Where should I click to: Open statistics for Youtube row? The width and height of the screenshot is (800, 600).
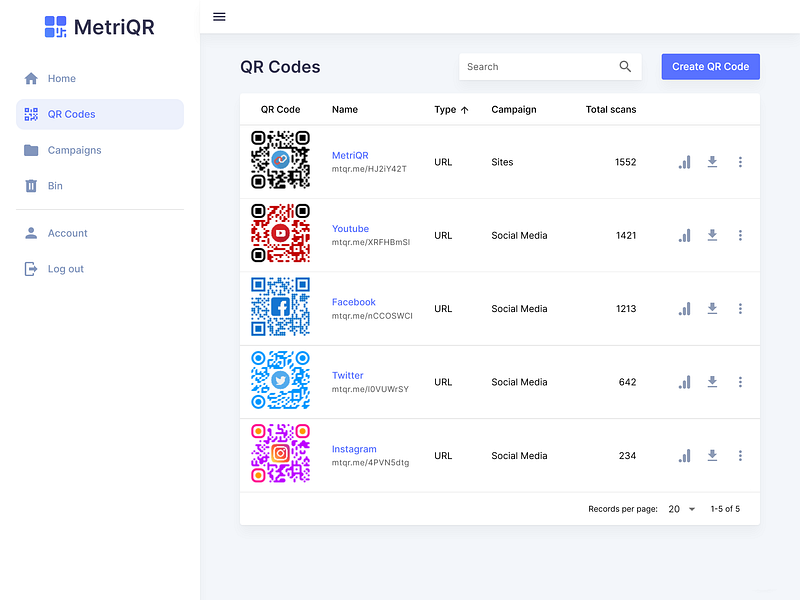click(x=685, y=236)
